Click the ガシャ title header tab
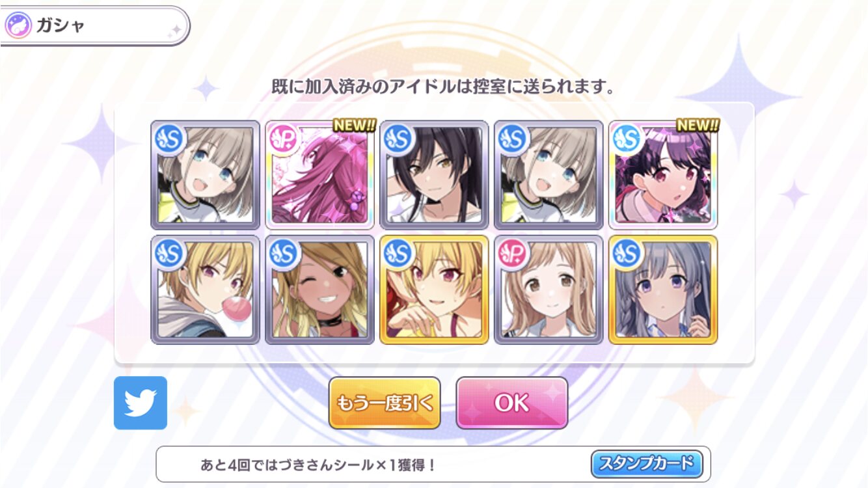 pyautogui.click(x=95, y=26)
